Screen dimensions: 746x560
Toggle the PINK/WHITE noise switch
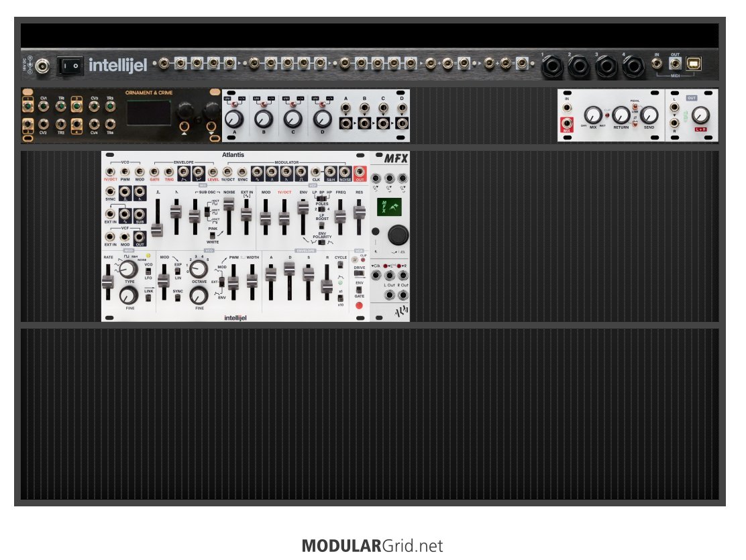point(213,235)
